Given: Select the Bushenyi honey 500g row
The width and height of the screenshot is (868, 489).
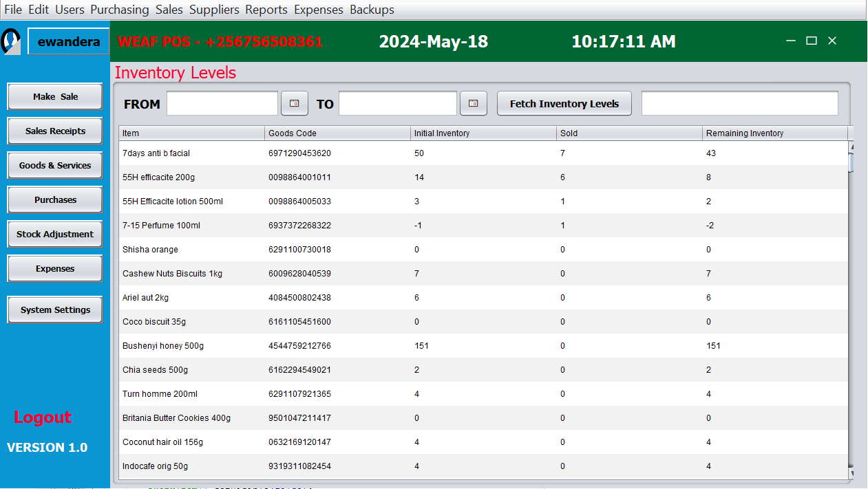Looking at the screenshot, I should pos(163,346).
